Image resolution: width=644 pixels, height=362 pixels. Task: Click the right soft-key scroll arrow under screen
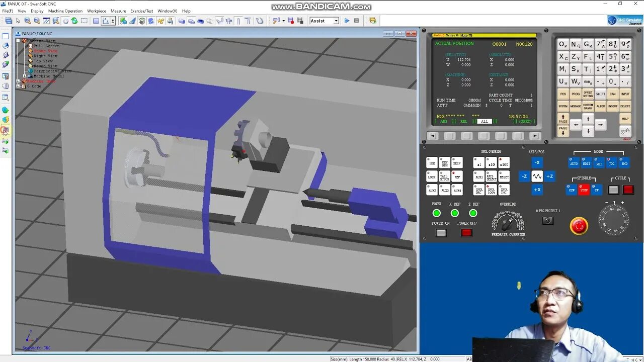coord(535,136)
